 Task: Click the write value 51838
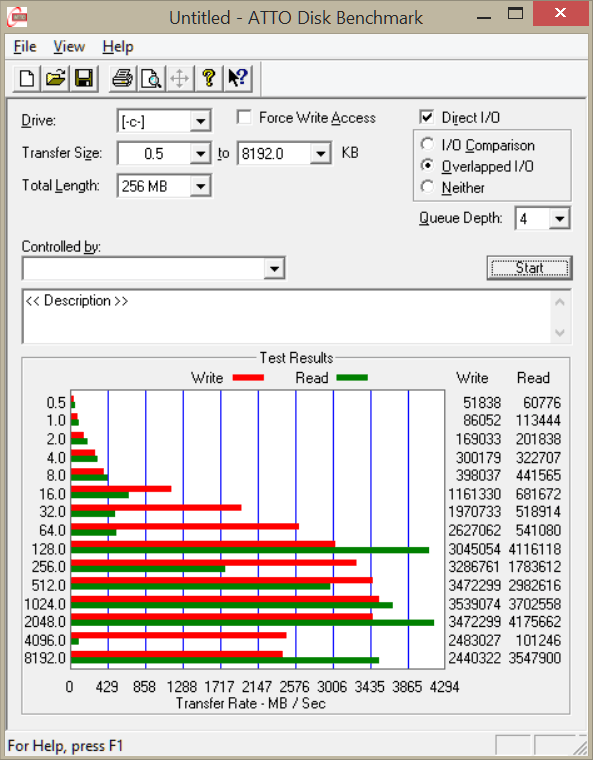tap(481, 403)
